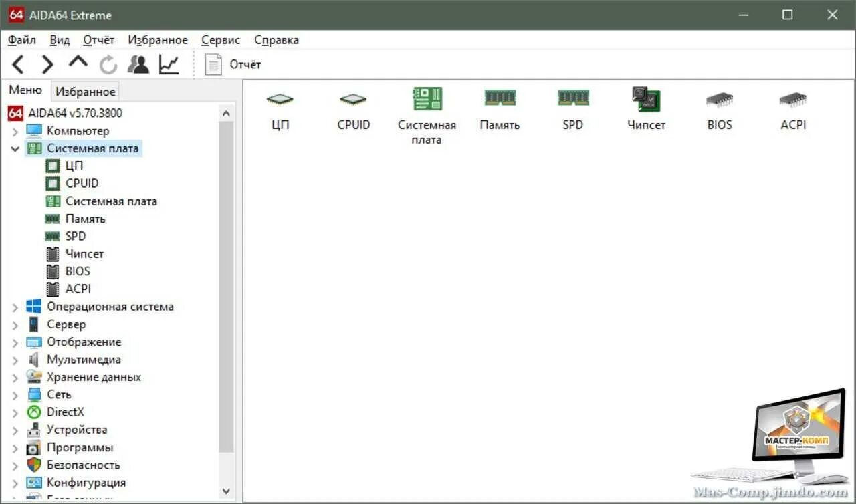The width and height of the screenshot is (856, 504).
Task: Click the refresh toolbar icon
Action: (108, 65)
